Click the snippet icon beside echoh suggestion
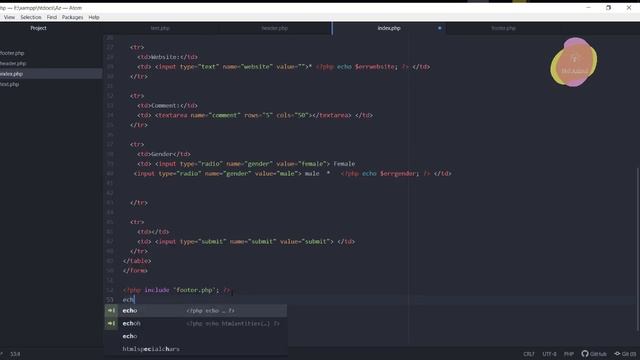 click(x=111, y=323)
